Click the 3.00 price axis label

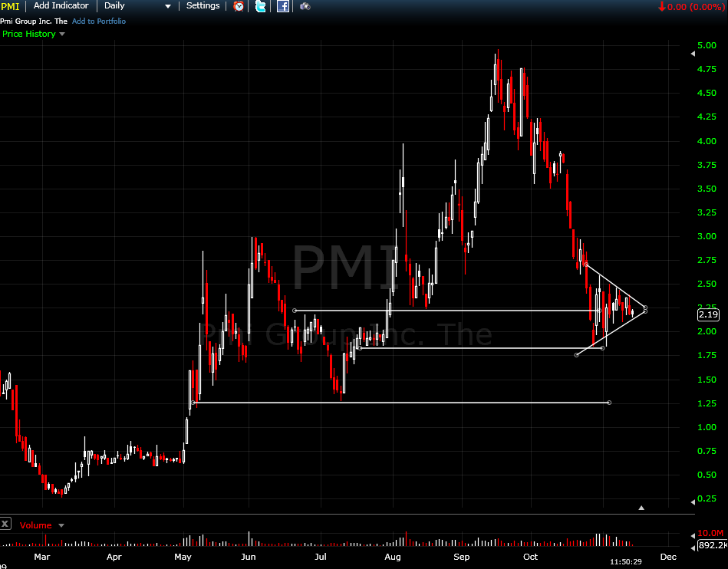point(707,235)
